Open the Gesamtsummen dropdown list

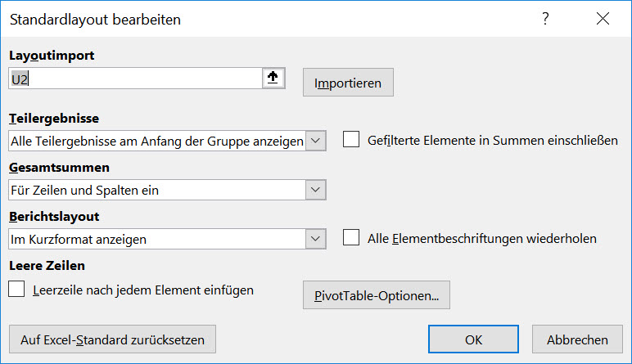[317, 190]
